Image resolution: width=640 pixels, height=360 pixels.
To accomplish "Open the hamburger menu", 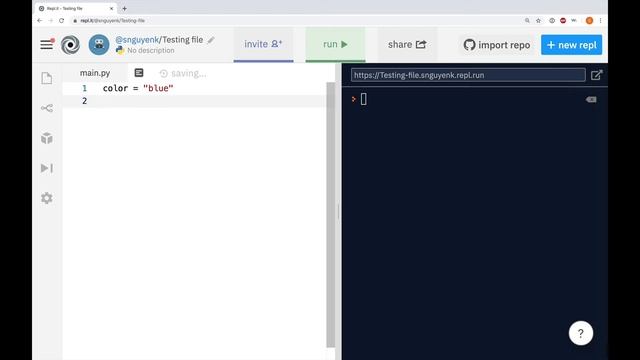I will (47, 44).
